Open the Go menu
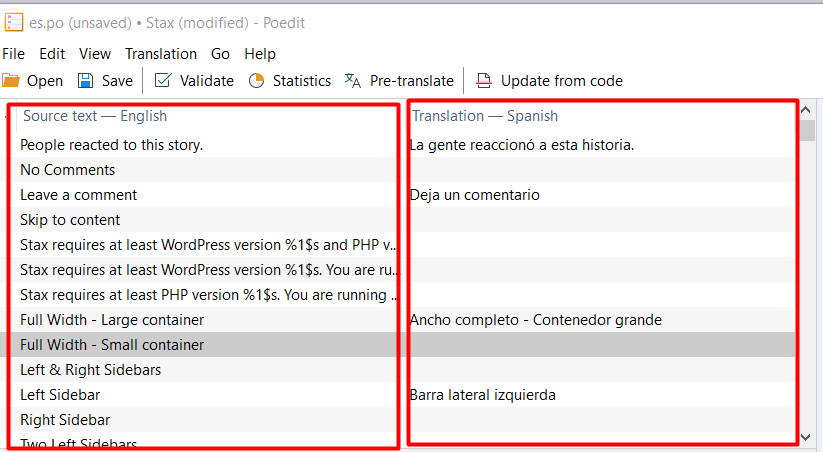Screen dimensions: 823x452 [220, 54]
